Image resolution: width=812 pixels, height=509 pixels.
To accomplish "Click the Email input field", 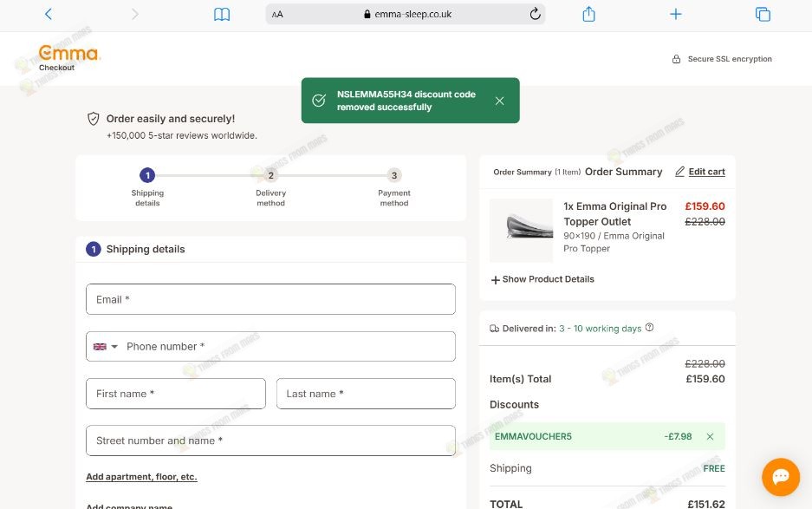I will pyautogui.click(x=271, y=299).
